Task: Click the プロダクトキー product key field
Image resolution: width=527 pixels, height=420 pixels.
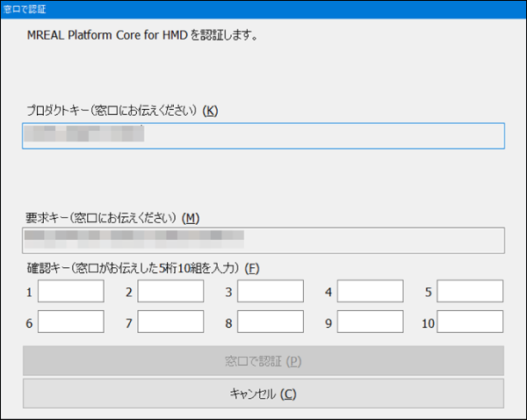Action: coord(263,136)
